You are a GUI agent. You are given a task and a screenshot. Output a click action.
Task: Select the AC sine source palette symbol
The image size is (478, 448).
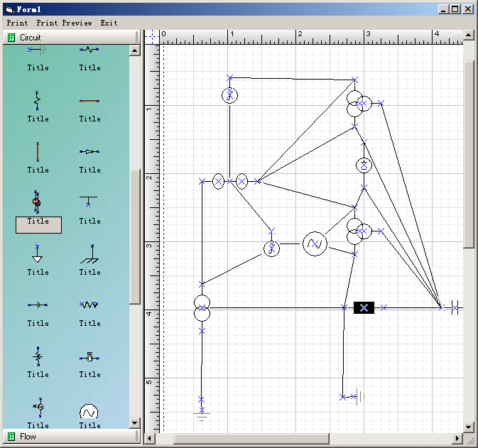click(89, 413)
